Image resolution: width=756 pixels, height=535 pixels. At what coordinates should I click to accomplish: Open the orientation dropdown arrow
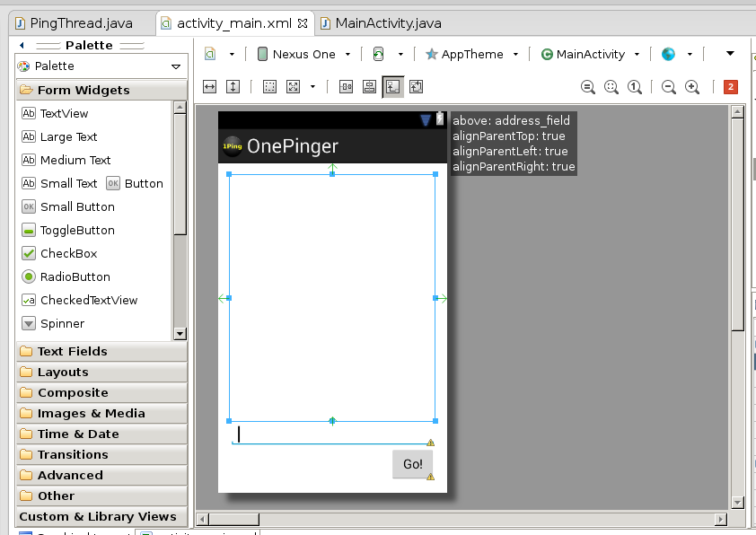click(x=400, y=55)
